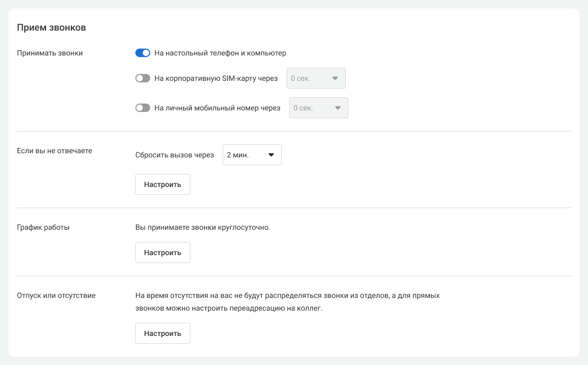
Task: Click the "На личный мобильный номер через" label
Action: pos(217,108)
